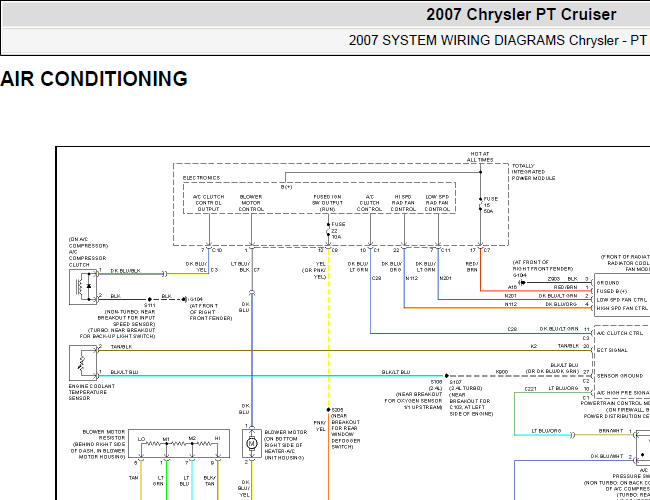Click the "DK BLU/WHT" wire label
650x500 pixels.
click(x=607, y=456)
